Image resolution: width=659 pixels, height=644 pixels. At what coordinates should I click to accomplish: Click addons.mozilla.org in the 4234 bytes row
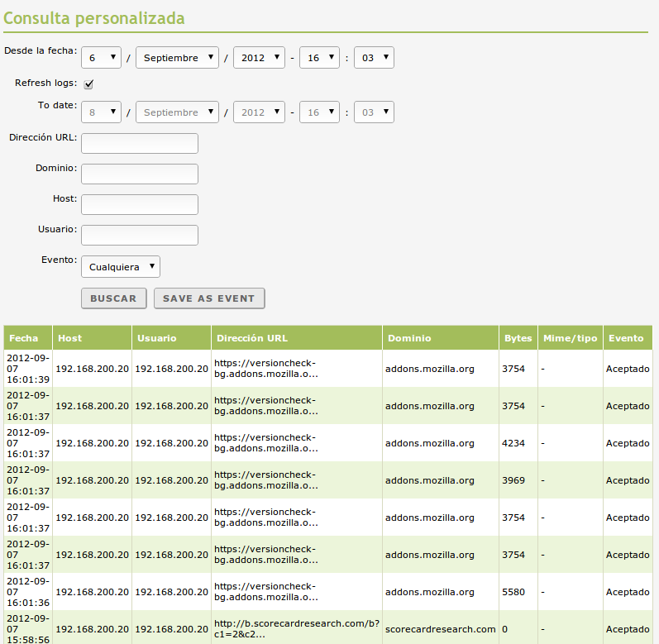tap(429, 443)
